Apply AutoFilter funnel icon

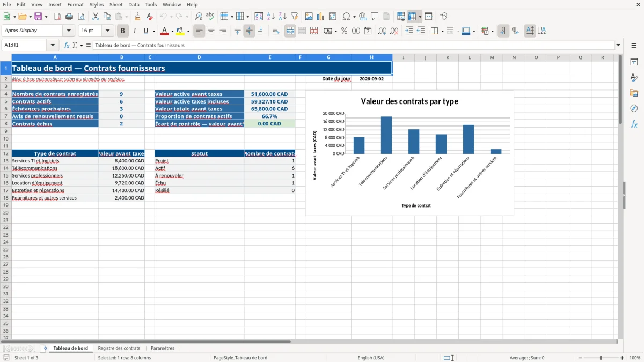pyautogui.click(x=294, y=17)
